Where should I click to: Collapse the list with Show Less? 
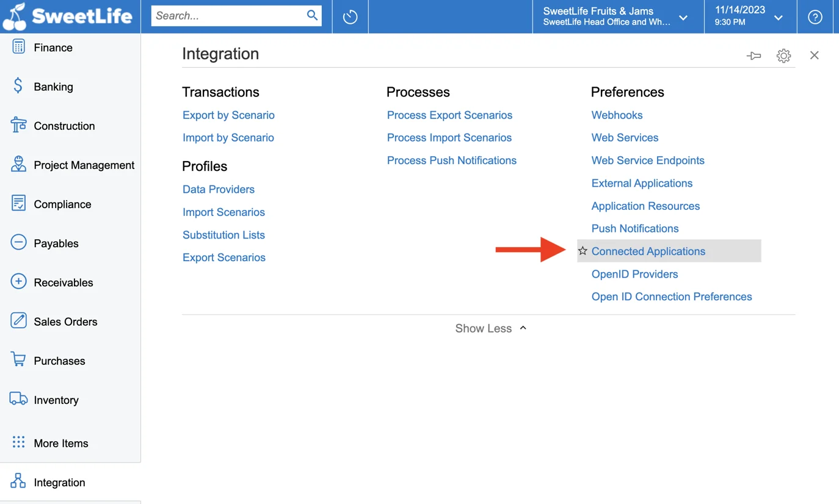pyautogui.click(x=491, y=328)
